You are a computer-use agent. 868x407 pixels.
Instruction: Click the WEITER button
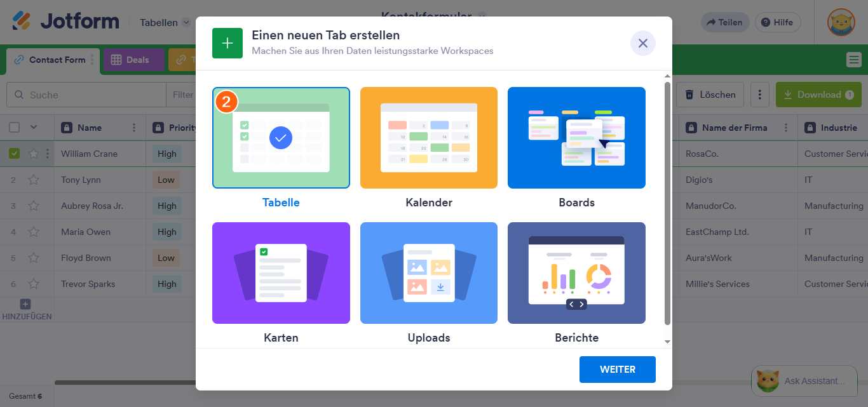617,369
